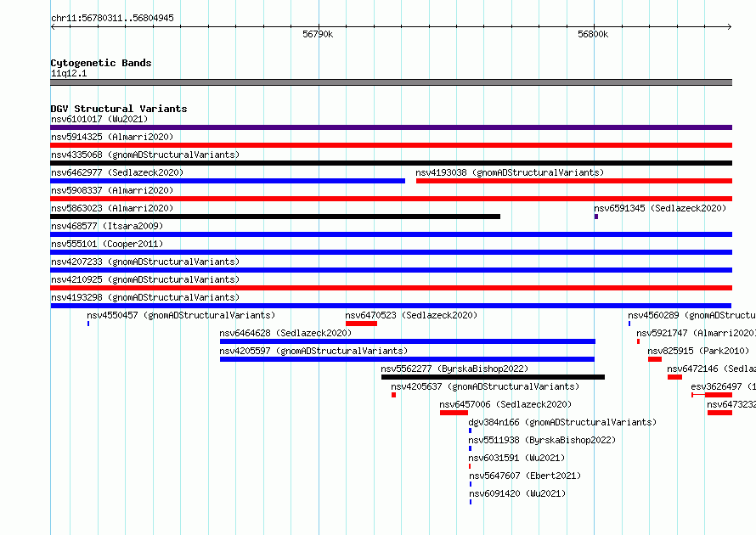Click the blue nsv4207233 variant bar

coord(391,270)
